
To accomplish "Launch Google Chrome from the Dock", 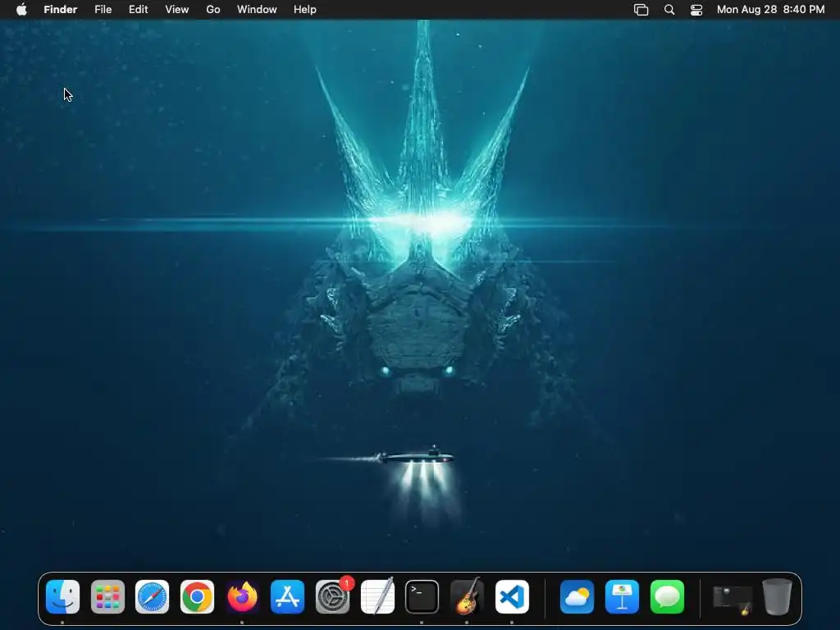I will (197, 596).
